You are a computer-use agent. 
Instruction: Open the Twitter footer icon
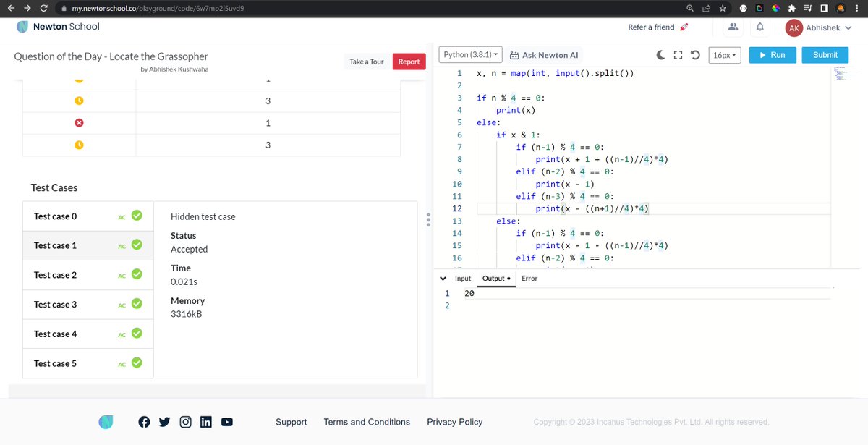164,422
